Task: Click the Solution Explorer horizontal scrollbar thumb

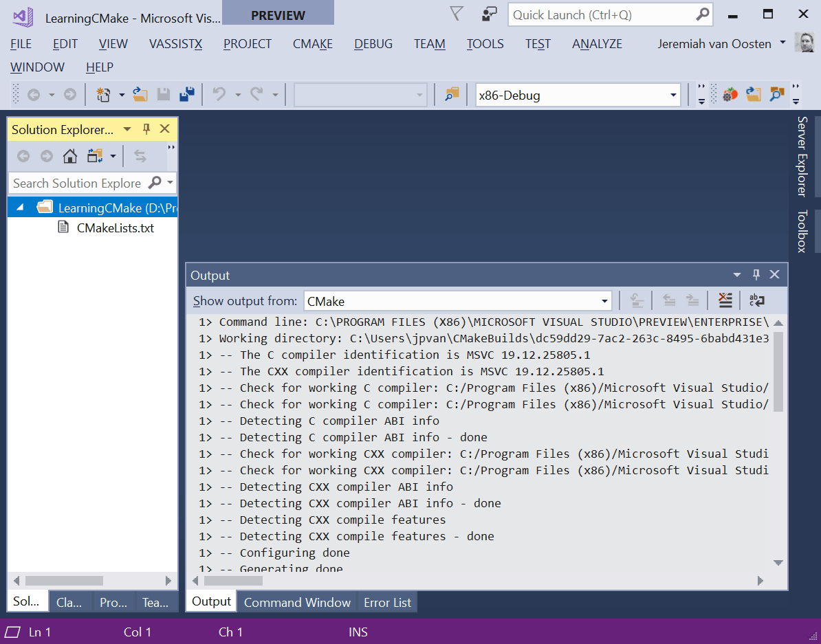Action: pos(64,581)
